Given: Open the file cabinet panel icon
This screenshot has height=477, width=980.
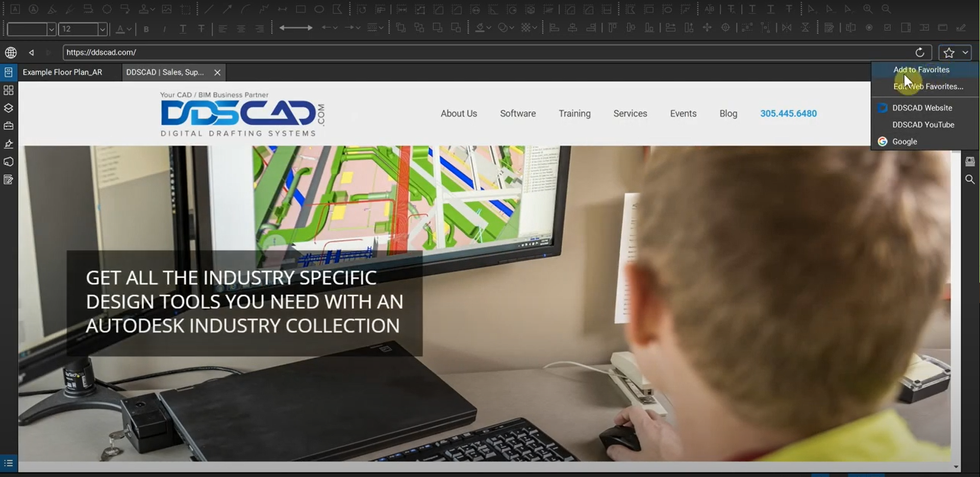Looking at the screenshot, I should point(8,72).
